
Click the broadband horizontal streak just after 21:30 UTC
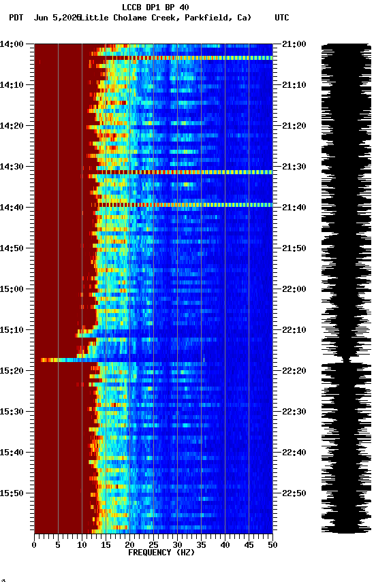pos(185,172)
